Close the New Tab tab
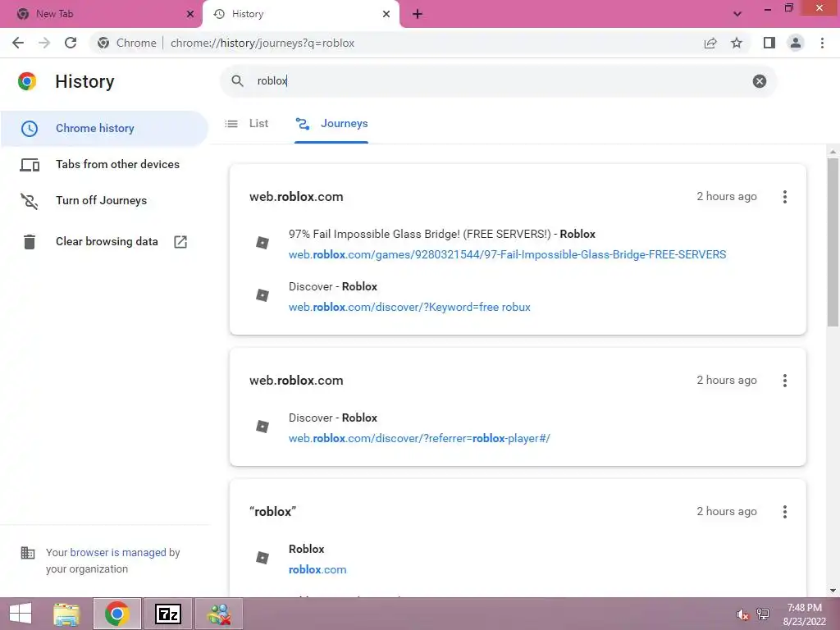 (190, 14)
